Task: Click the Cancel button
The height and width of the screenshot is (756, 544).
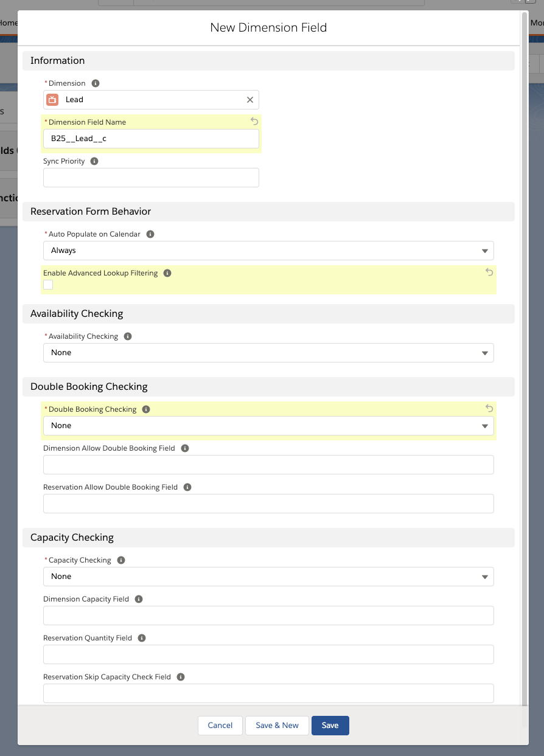Action: pos(220,726)
